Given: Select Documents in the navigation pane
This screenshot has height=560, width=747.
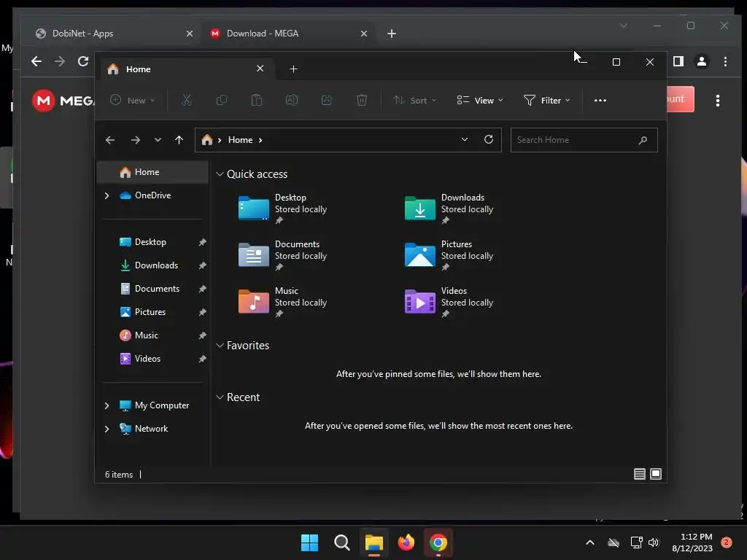Looking at the screenshot, I should point(152,289).
